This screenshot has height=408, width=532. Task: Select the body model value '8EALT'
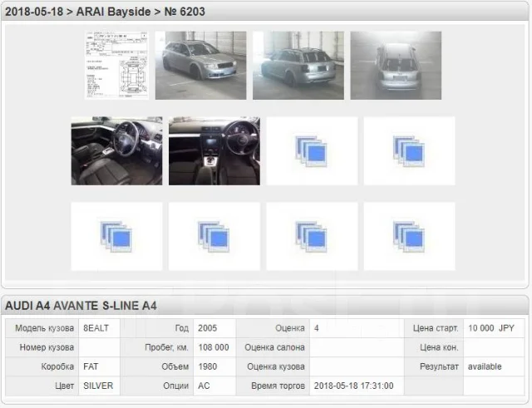[96, 328]
